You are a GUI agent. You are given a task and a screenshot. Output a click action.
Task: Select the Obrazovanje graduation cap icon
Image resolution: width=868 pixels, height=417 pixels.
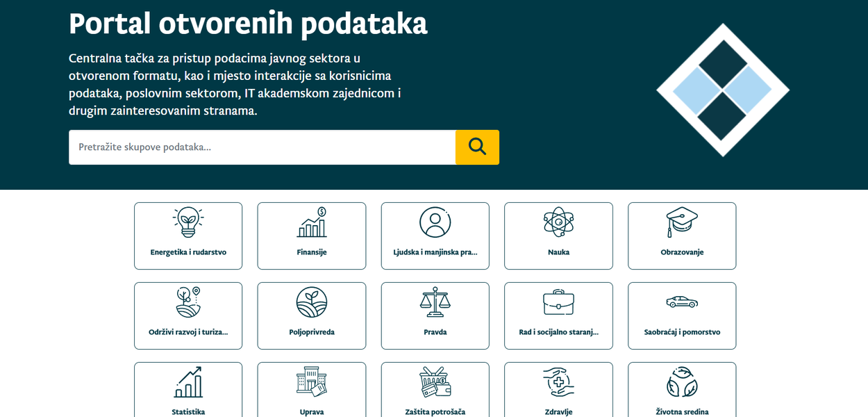(x=682, y=222)
